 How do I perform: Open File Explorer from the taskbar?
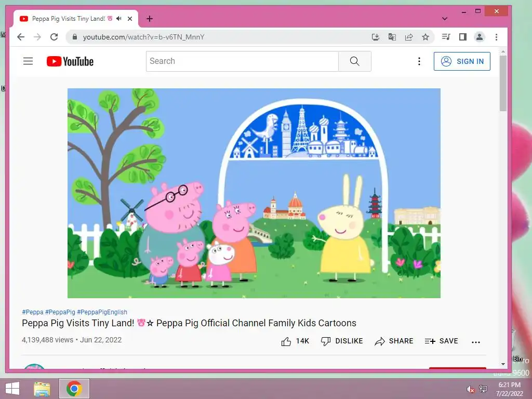click(x=42, y=389)
